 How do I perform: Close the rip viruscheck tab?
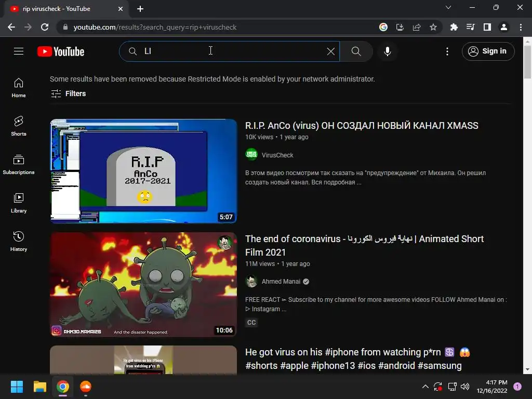pyautogui.click(x=121, y=9)
